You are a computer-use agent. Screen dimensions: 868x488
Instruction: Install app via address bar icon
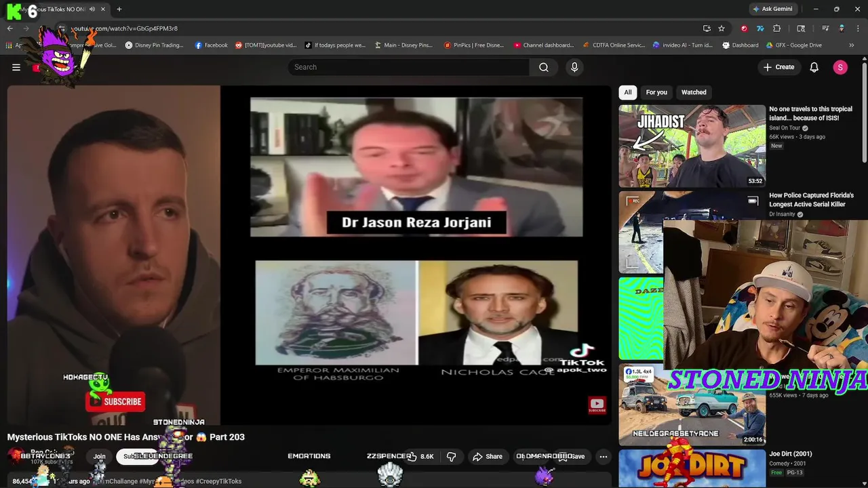pos(707,28)
